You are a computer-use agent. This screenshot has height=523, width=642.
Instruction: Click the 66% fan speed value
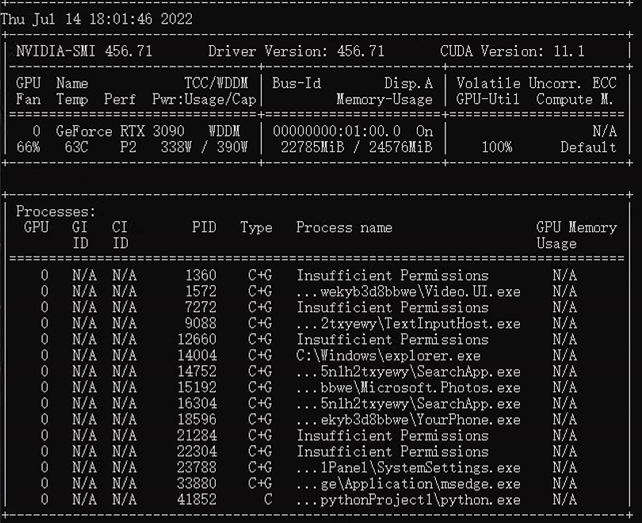coord(29,147)
